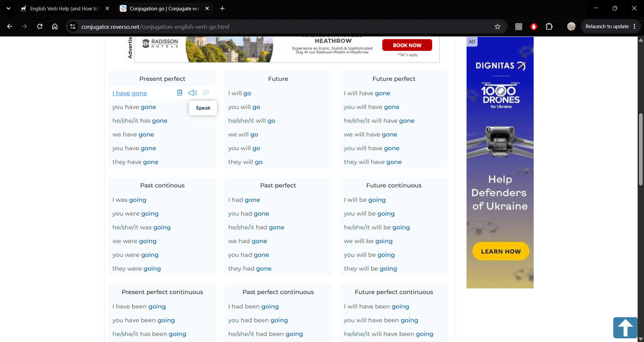Open the Chrome three-dot menu
The width and height of the screenshot is (644, 342).
click(634, 26)
